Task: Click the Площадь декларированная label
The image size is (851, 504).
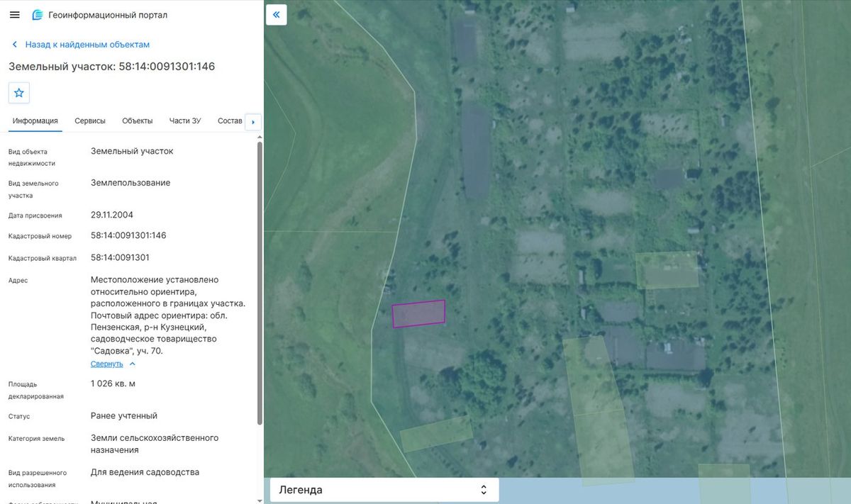Action: (x=36, y=390)
